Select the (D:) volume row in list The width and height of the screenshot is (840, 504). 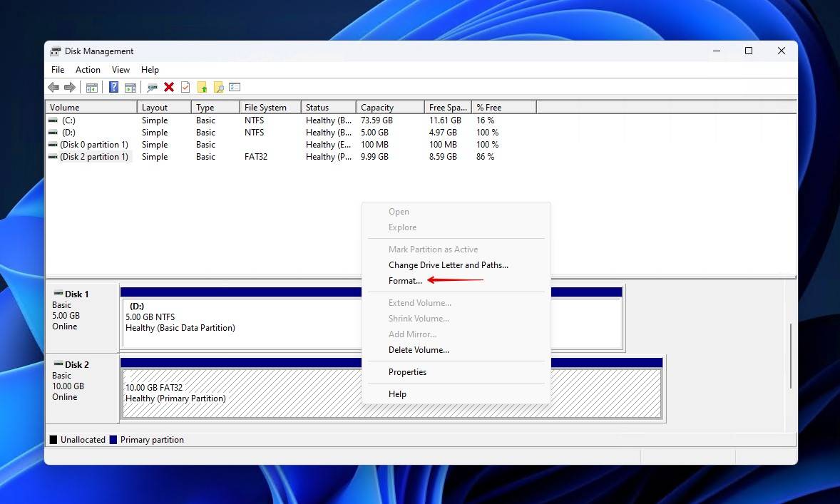tap(291, 133)
